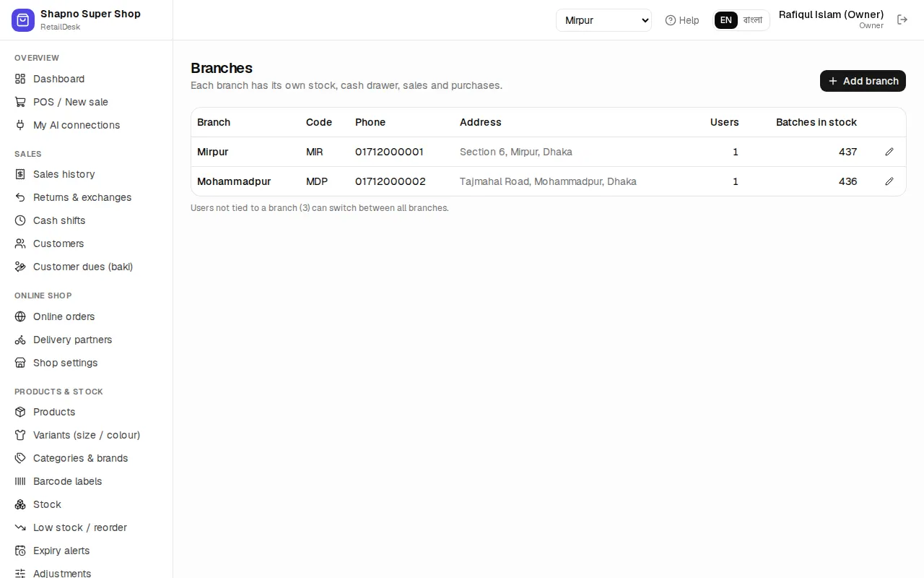Open Help via the question mark icon

pyautogui.click(x=671, y=20)
